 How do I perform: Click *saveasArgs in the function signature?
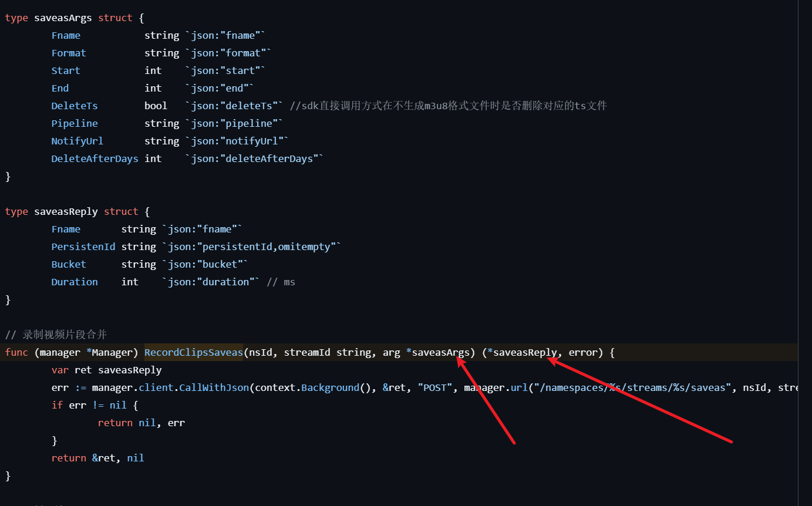pyautogui.click(x=437, y=352)
